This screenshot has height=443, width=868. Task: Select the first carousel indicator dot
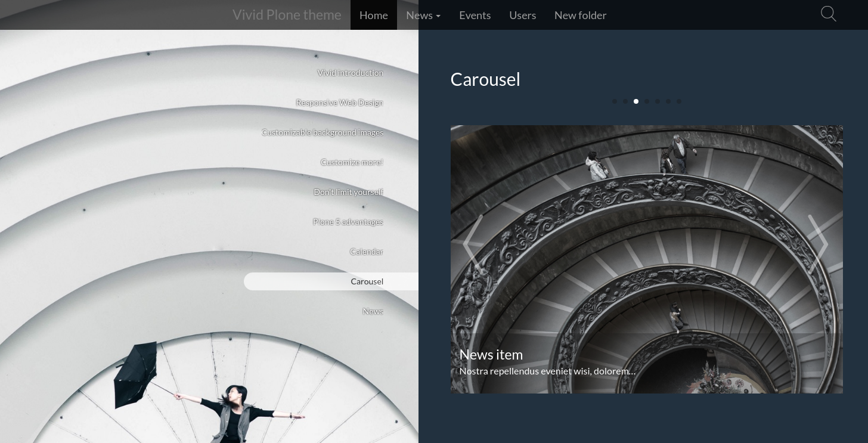click(615, 101)
